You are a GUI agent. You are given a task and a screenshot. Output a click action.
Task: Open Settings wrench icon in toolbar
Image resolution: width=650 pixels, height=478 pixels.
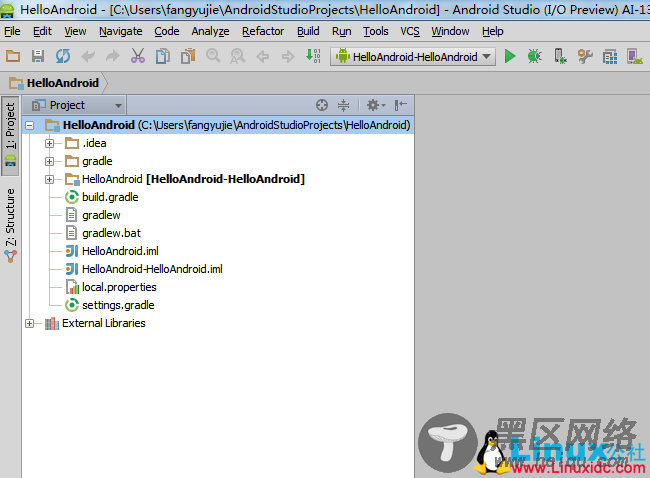coord(585,56)
